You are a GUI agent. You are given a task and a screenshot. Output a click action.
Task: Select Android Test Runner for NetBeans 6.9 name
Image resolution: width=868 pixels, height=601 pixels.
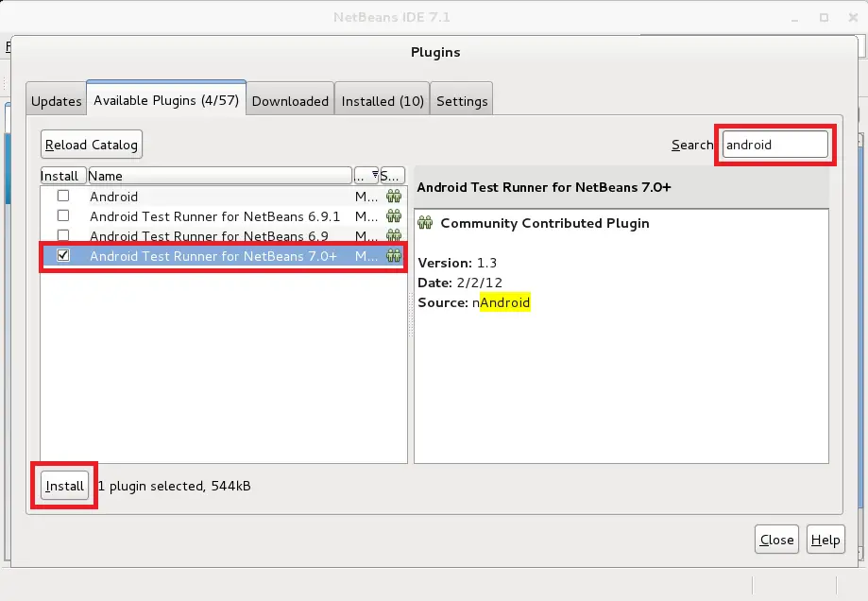coord(209,236)
